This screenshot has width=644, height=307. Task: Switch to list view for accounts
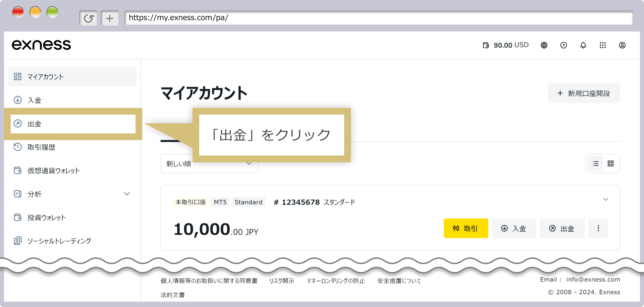pyautogui.click(x=595, y=164)
